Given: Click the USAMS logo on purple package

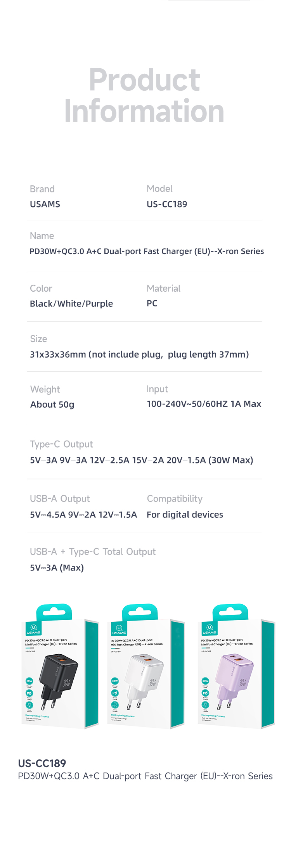Looking at the screenshot, I should point(210,629).
